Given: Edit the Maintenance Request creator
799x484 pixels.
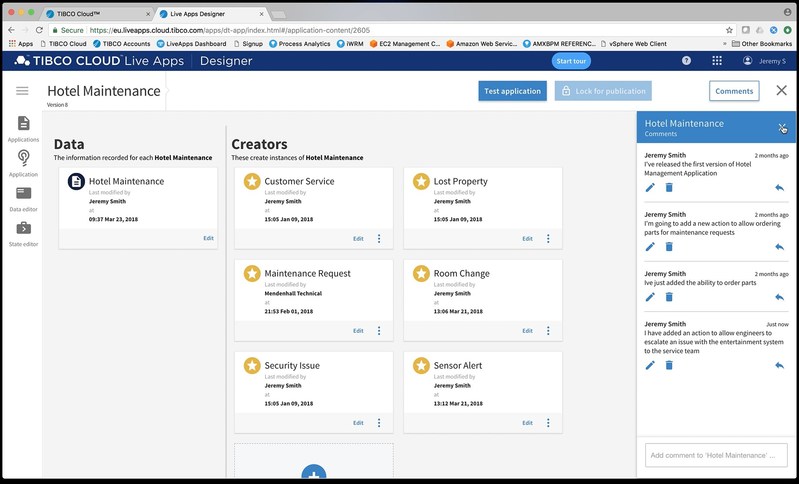Looking at the screenshot, I should (358, 331).
